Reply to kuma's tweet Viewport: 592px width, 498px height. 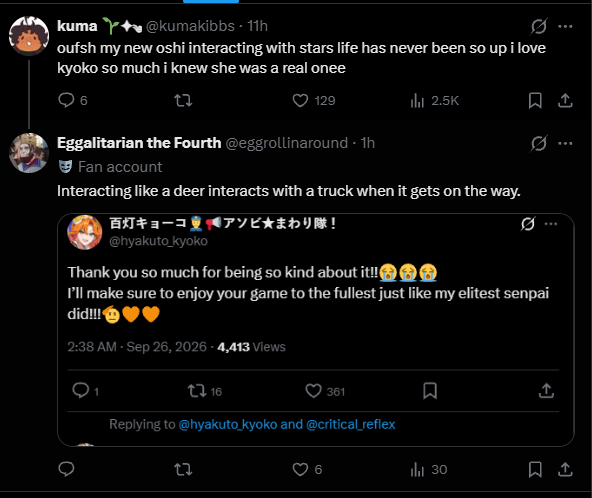click(66, 100)
